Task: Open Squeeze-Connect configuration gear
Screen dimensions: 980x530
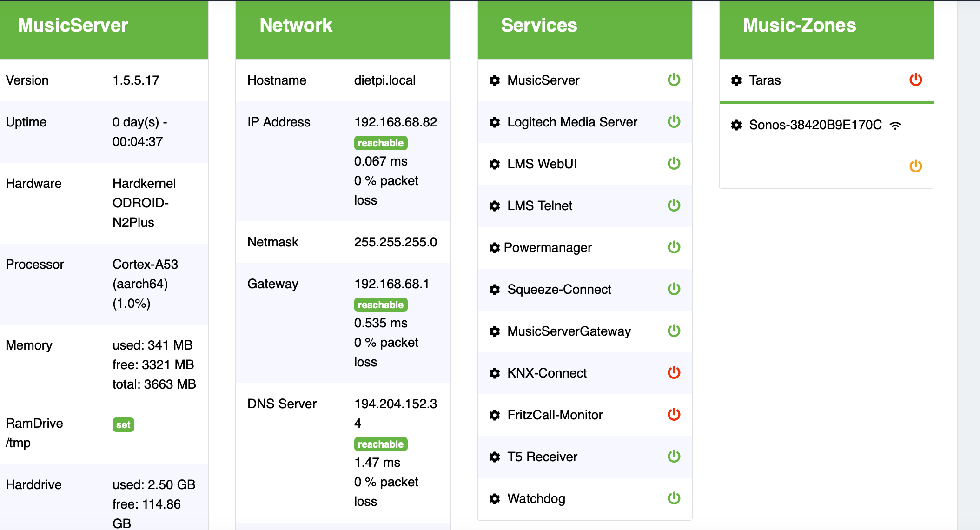Action: point(495,290)
